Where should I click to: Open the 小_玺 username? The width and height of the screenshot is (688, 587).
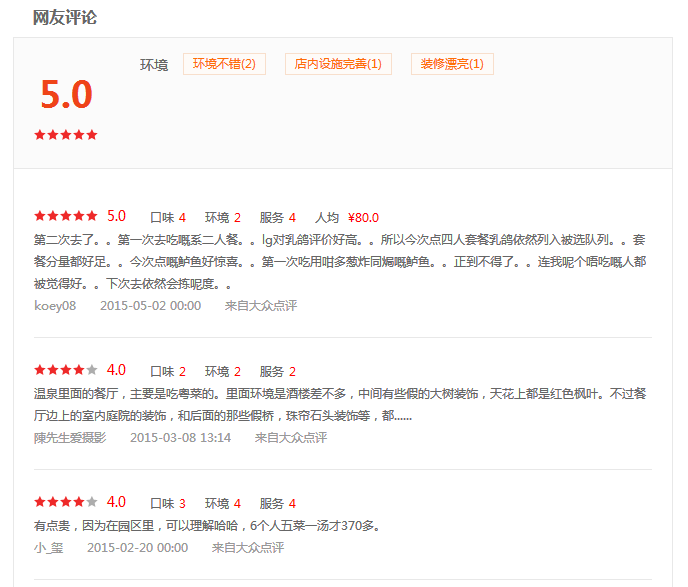[x=49, y=548]
